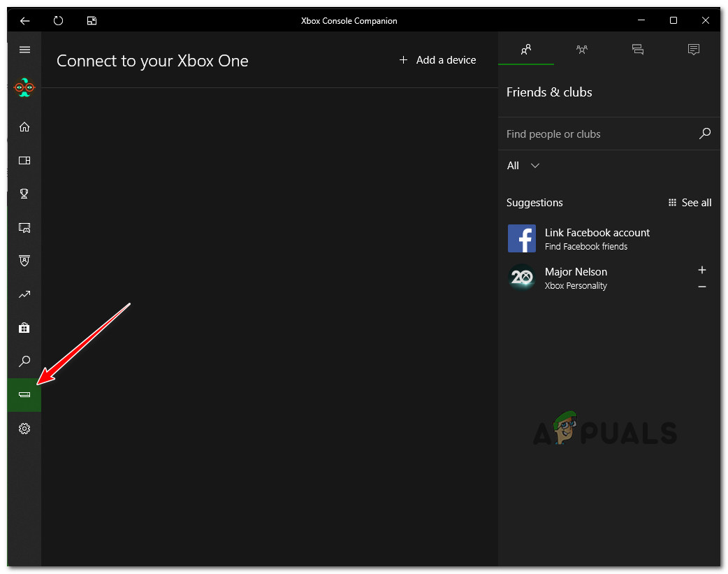Screen dimensions: 728x574
Task: Remove Major Nelson suggestion with minus icon
Action: click(x=702, y=287)
